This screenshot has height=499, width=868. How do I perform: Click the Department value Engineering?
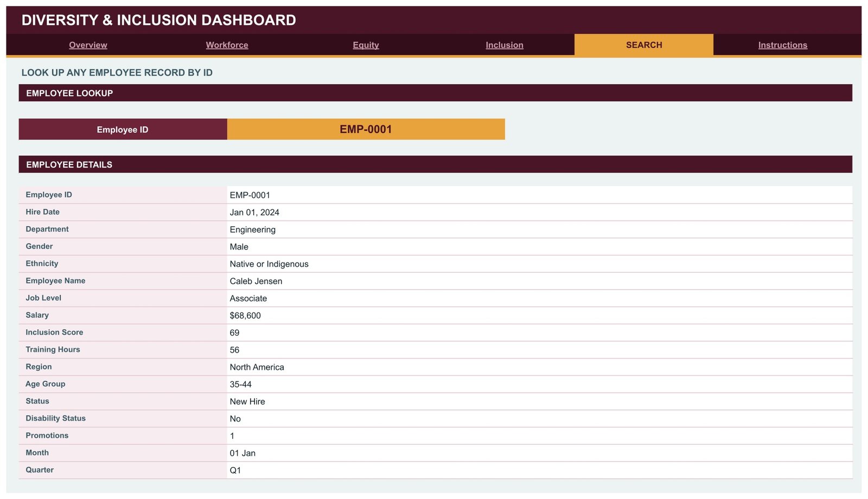click(x=253, y=229)
